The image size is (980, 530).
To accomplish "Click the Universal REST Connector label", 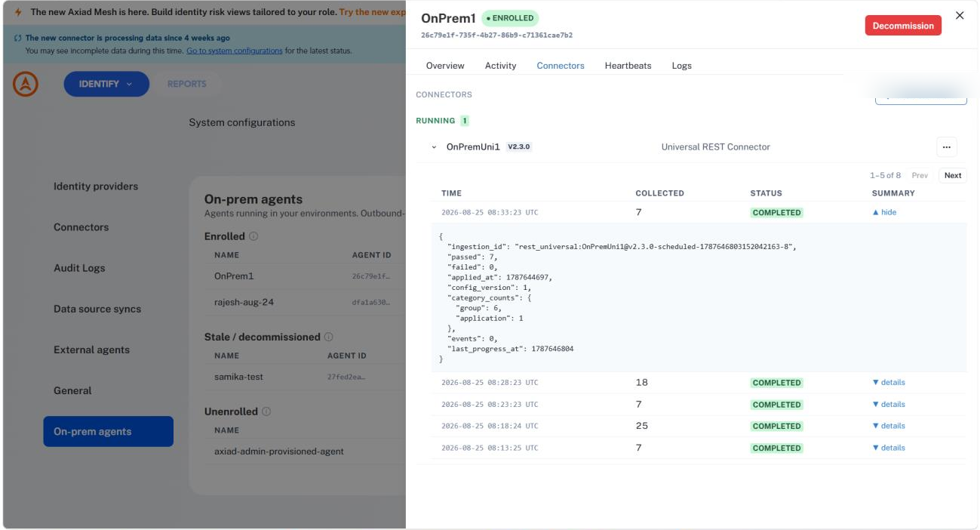I will pos(715,147).
